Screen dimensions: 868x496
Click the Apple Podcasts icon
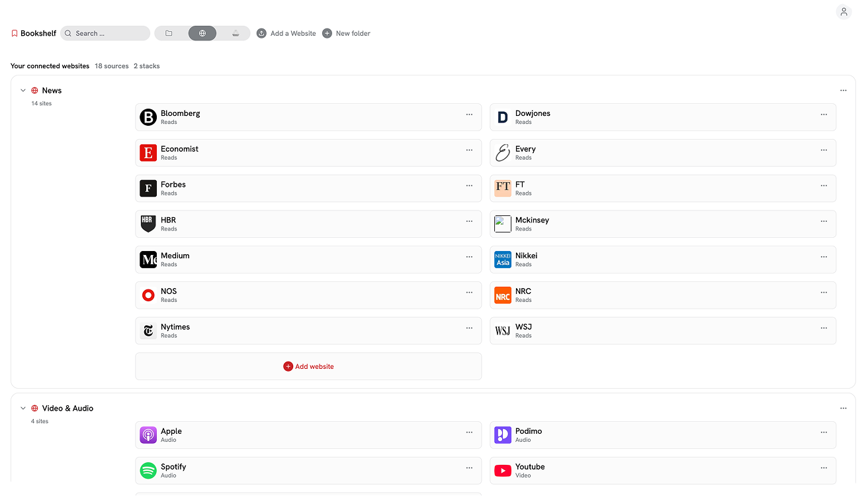coord(148,435)
